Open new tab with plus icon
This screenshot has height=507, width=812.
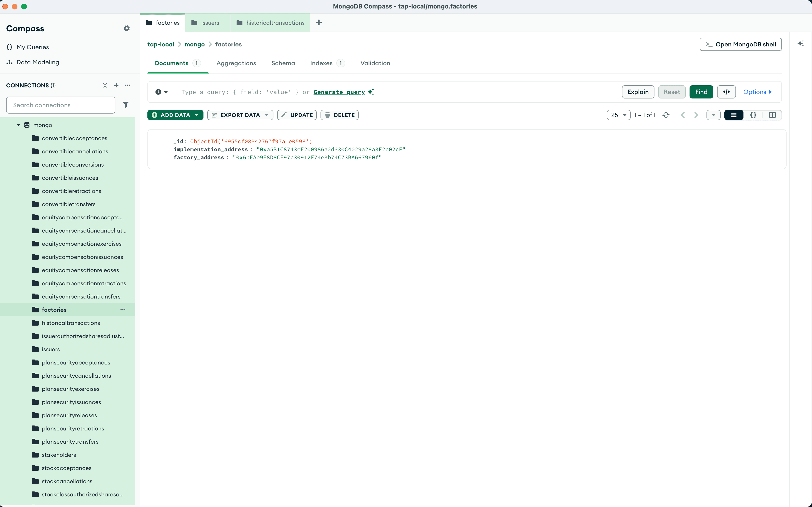point(319,22)
